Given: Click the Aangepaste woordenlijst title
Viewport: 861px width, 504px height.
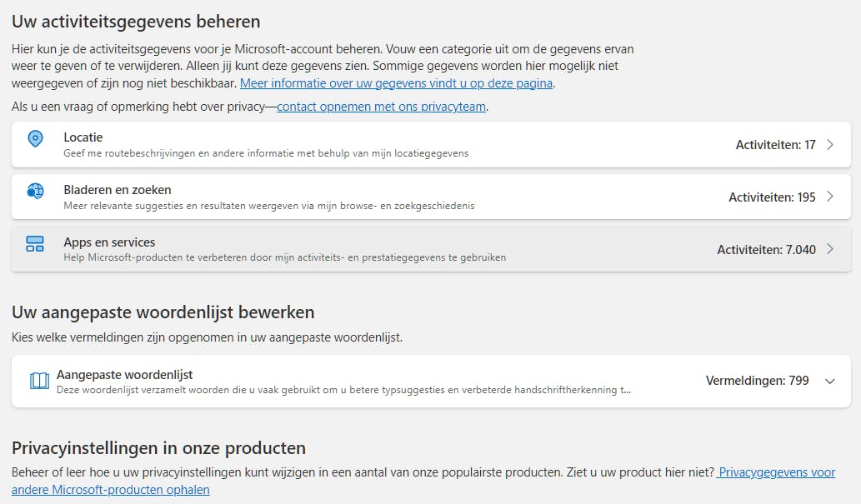Looking at the screenshot, I should 125,375.
